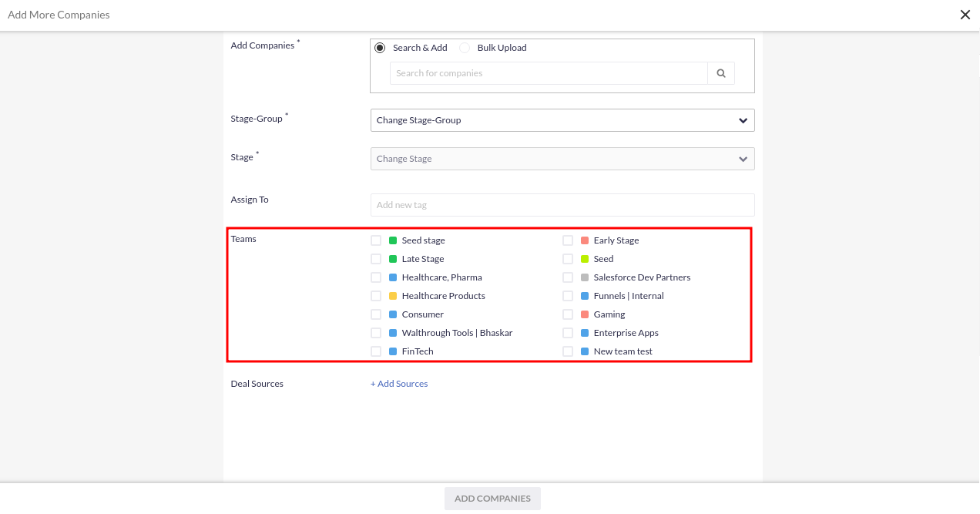This screenshot has height=514, width=980.
Task: Click the yellow Healthcare Products color swatch
Action: [393, 296]
